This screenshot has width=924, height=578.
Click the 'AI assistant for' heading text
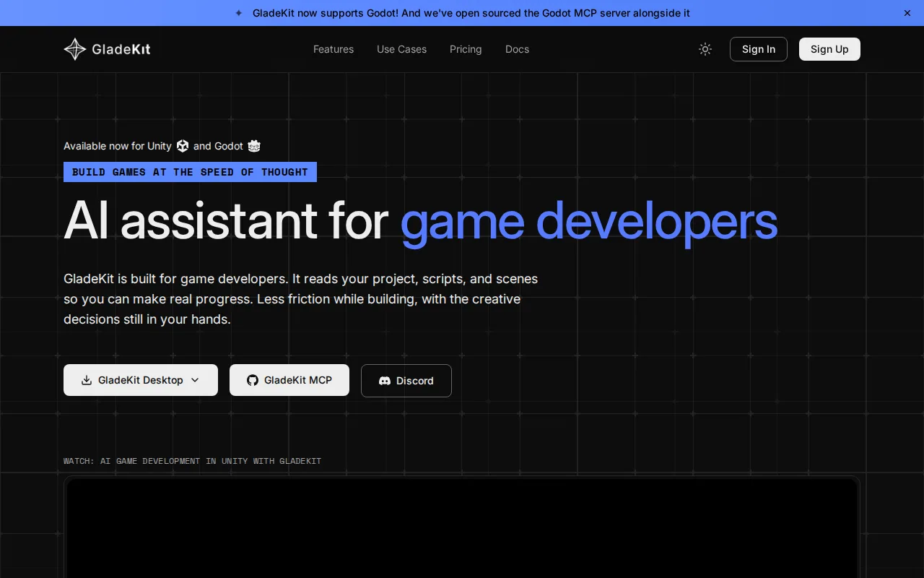coord(226,220)
